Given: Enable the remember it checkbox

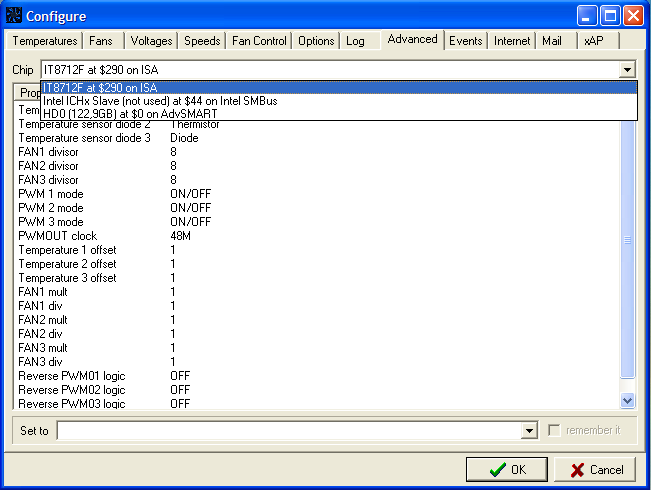Looking at the screenshot, I should [554, 430].
